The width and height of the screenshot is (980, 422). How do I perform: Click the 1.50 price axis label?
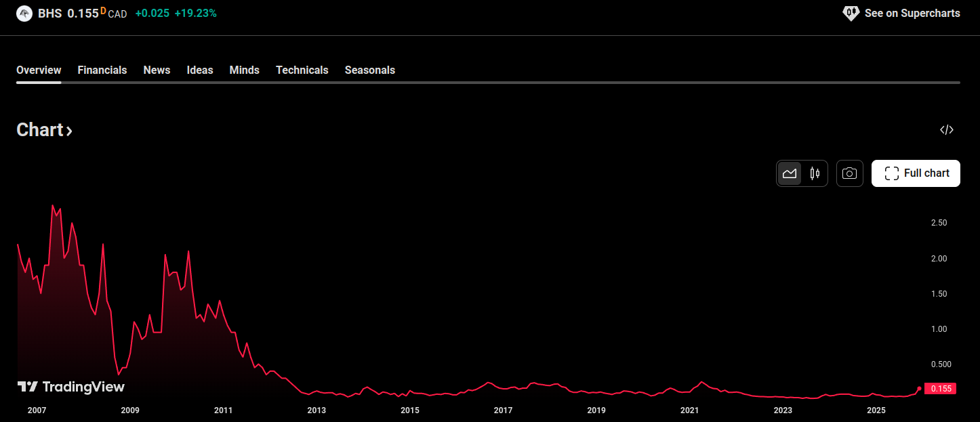point(939,294)
